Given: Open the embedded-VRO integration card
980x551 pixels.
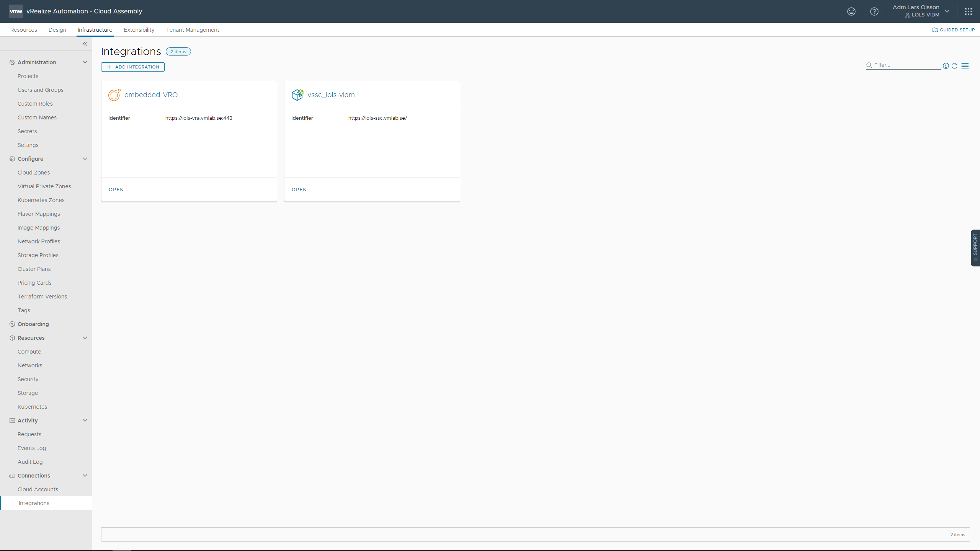Looking at the screenshot, I should point(116,190).
